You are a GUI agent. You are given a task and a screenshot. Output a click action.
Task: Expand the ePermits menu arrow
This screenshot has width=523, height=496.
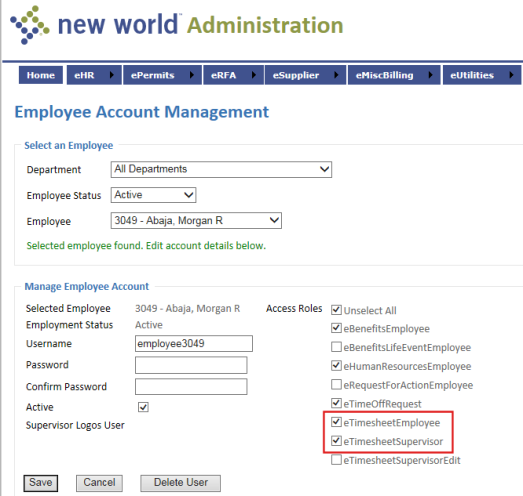[x=191, y=75]
